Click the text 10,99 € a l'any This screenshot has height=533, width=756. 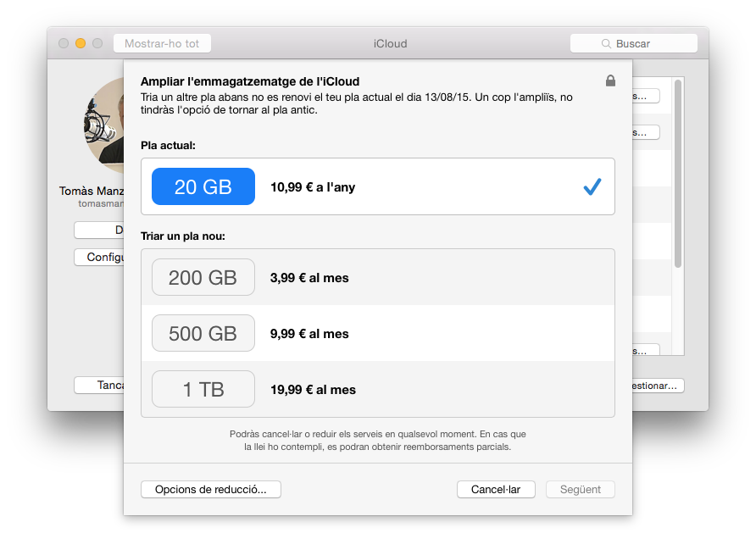click(x=313, y=187)
